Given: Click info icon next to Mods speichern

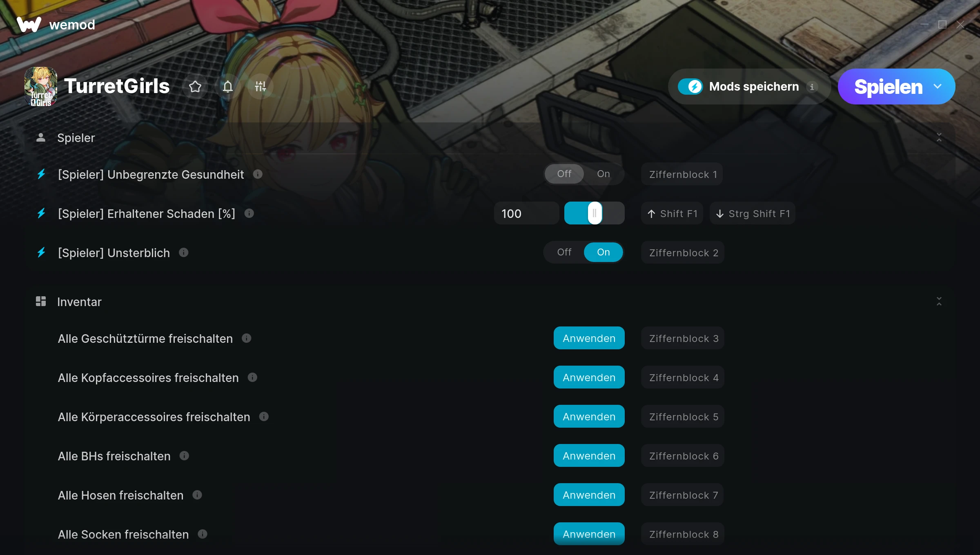Looking at the screenshot, I should tap(812, 87).
